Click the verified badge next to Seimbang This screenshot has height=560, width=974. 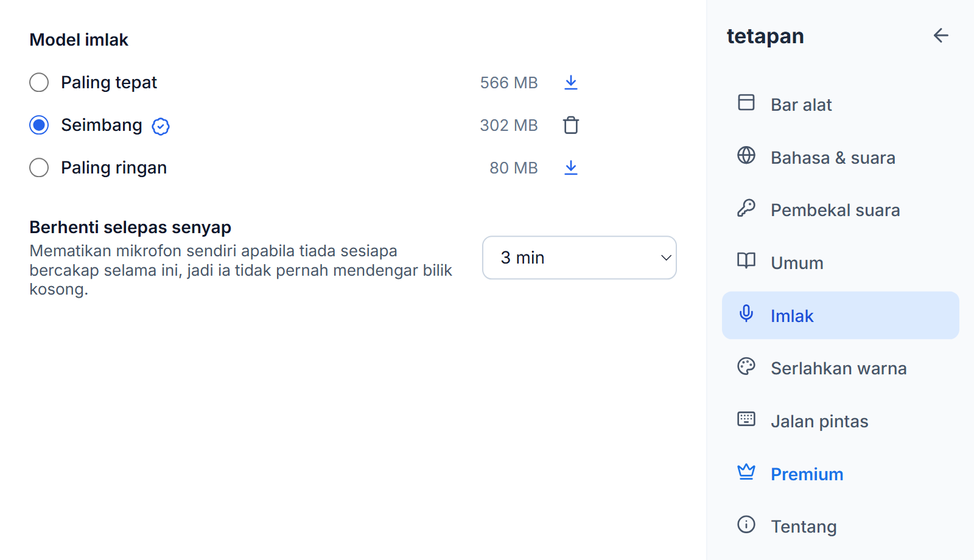pyautogui.click(x=161, y=126)
